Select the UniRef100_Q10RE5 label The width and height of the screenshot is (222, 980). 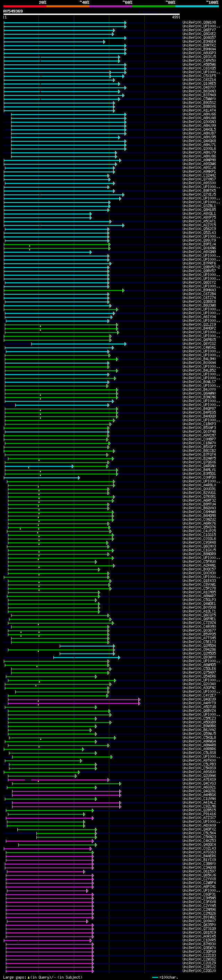coord(199,84)
